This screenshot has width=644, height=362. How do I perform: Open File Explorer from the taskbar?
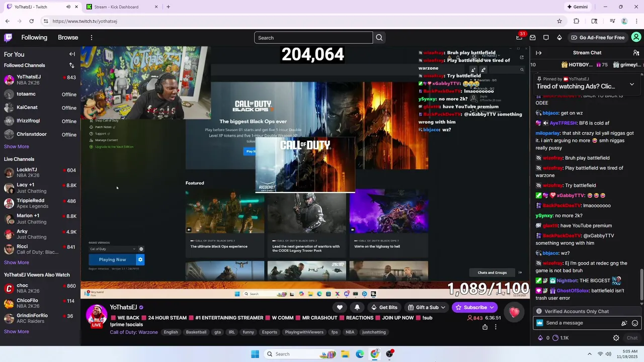tap(345, 354)
